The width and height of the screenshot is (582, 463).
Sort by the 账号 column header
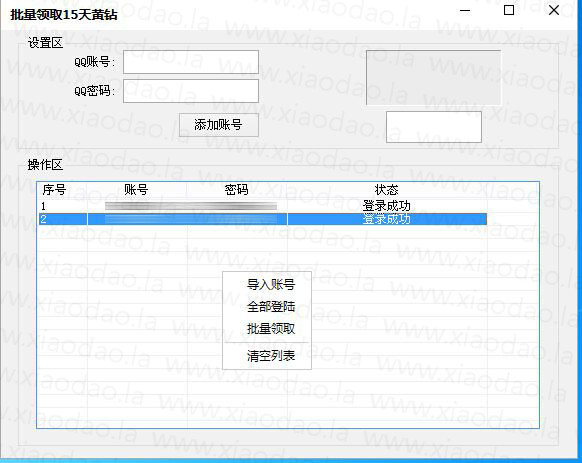click(x=136, y=190)
